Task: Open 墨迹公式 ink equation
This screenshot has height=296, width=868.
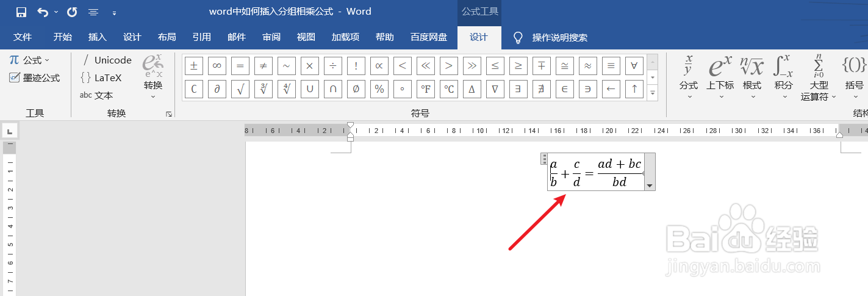Action: (x=35, y=78)
